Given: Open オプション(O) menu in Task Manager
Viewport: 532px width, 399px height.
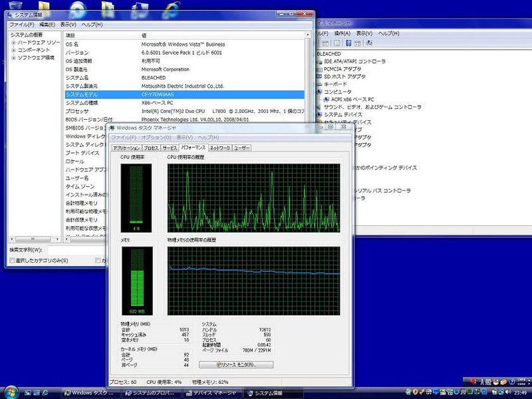Looking at the screenshot, I should click(156, 138).
